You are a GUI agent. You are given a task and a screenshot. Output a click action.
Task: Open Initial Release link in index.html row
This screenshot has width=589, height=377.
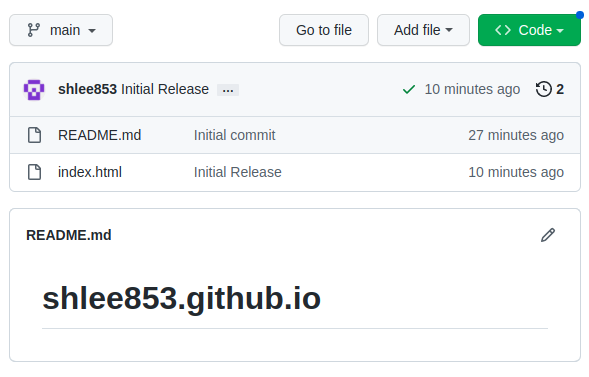click(237, 172)
